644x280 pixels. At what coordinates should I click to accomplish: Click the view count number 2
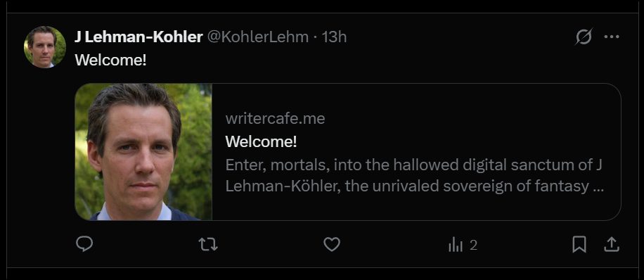(473, 246)
